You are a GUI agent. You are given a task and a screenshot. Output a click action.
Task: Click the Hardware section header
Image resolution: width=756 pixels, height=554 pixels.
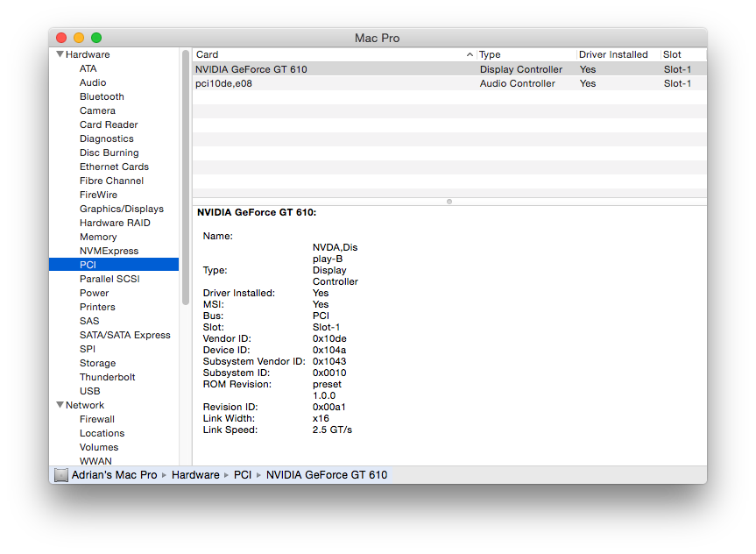tap(88, 54)
